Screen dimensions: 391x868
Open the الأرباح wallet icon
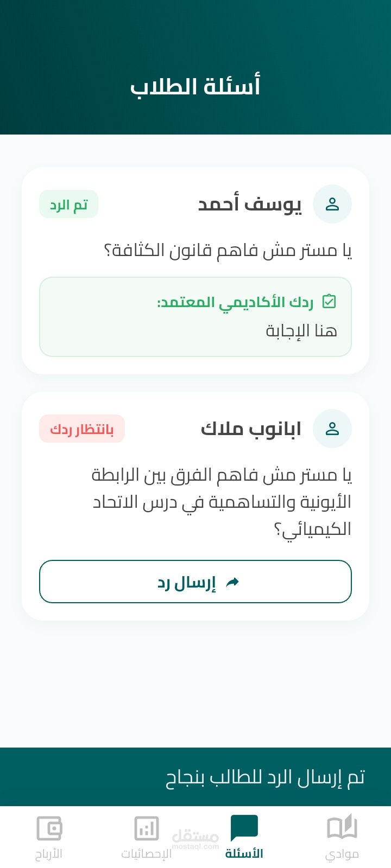(x=49, y=828)
